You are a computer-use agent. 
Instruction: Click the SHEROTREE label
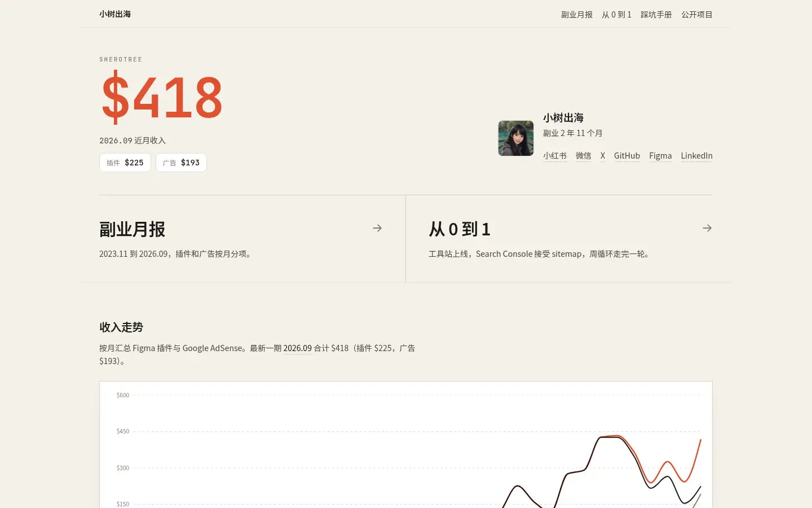pyautogui.click(x=121, y=59)
